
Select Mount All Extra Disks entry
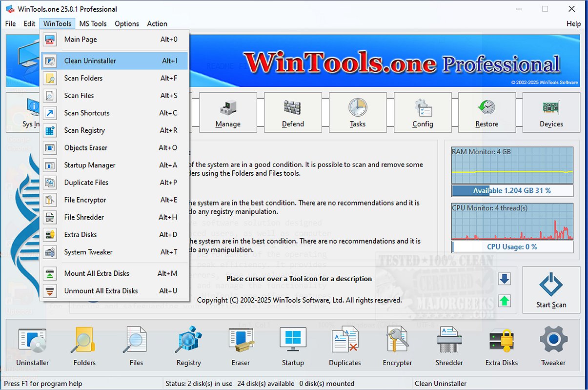pyautogui.click(x=115, y=273)
